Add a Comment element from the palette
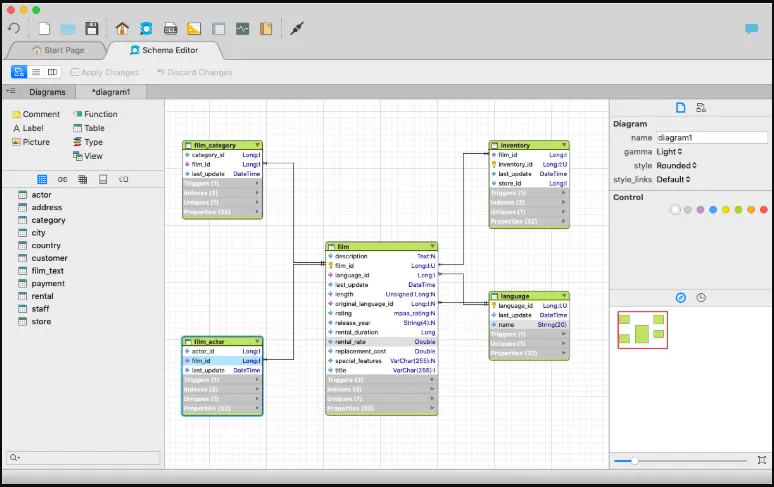Viewport: 774px width, 487px height. pos(36,114)
